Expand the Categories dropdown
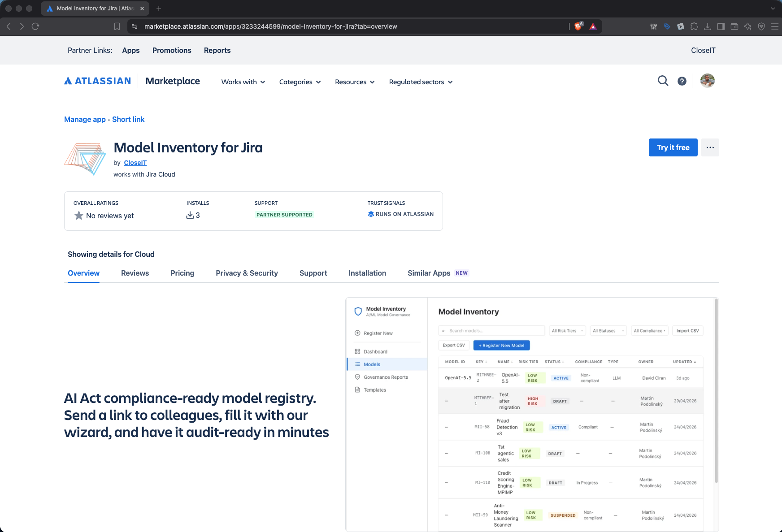Viewport: 782px width, 532px height. coord(300,82)
